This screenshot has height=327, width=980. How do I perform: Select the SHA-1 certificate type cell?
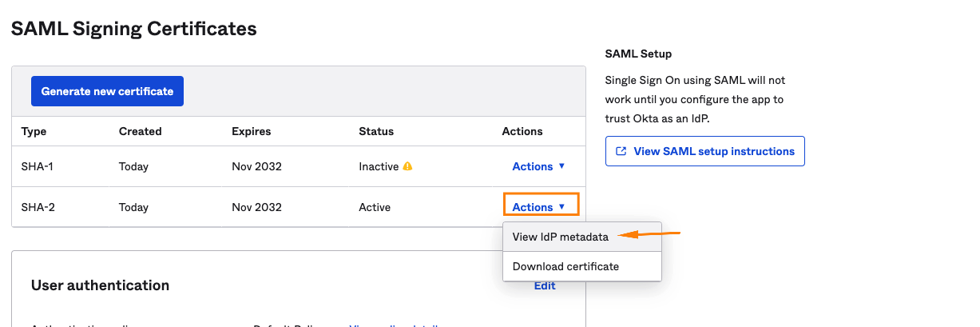(x=38, y=166)
